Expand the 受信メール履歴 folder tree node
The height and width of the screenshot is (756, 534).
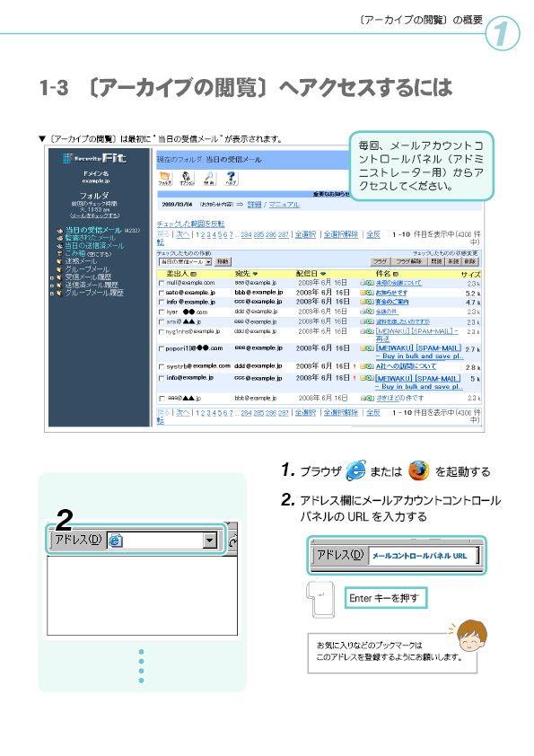[x=52, y=277]
